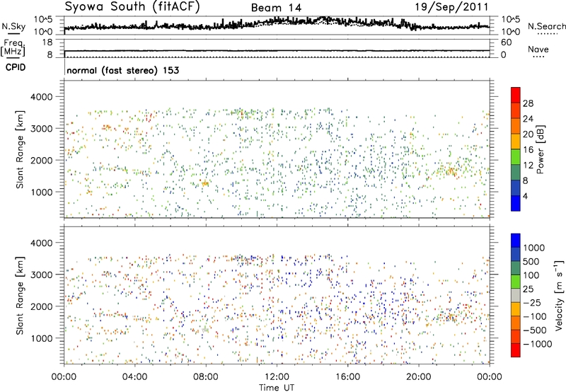Viewport: 566px width, 392px height.
Task: Click the orange power cluster near 22:00
Action: (450, 171)
